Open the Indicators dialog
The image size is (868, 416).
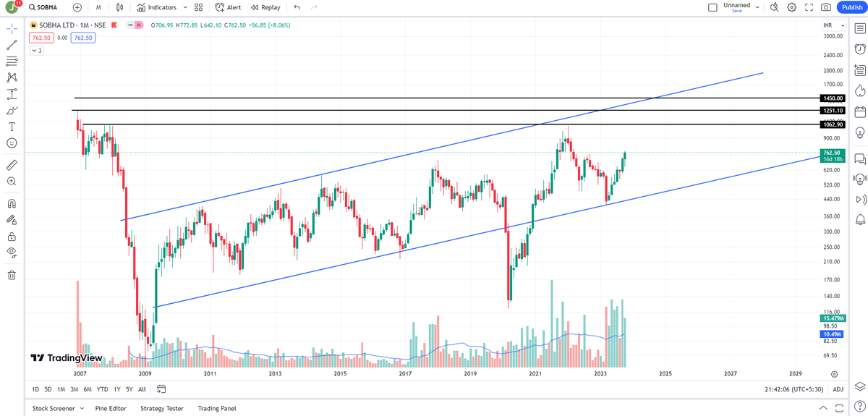[x=156, y=7]
